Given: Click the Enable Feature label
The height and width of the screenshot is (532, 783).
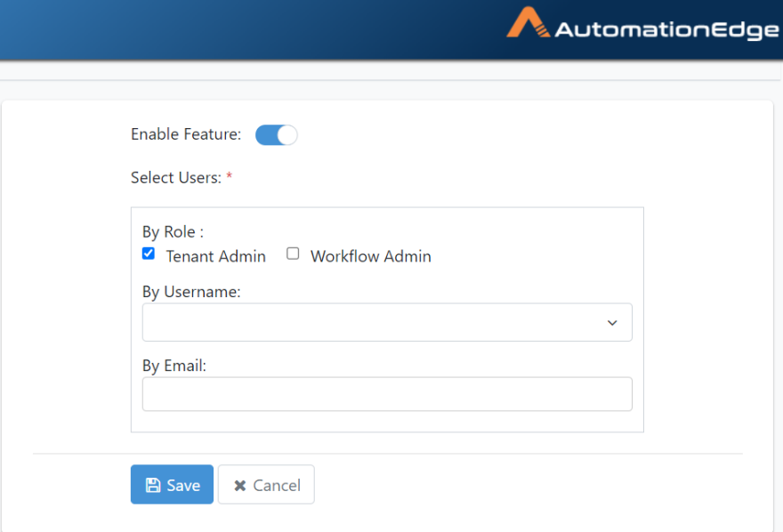Looking at the screenshot, I should click(186, 134).
